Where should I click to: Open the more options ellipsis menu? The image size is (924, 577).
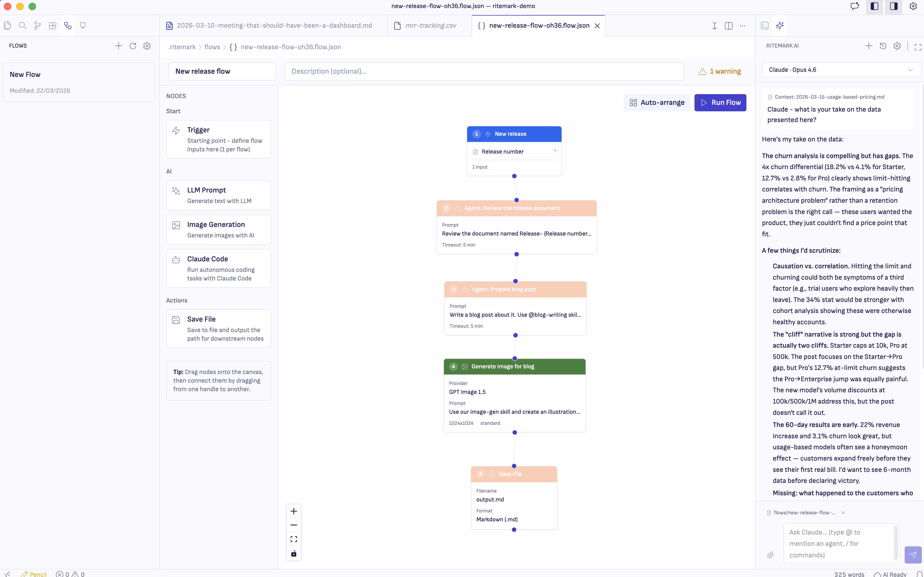(x=742, y=26)
